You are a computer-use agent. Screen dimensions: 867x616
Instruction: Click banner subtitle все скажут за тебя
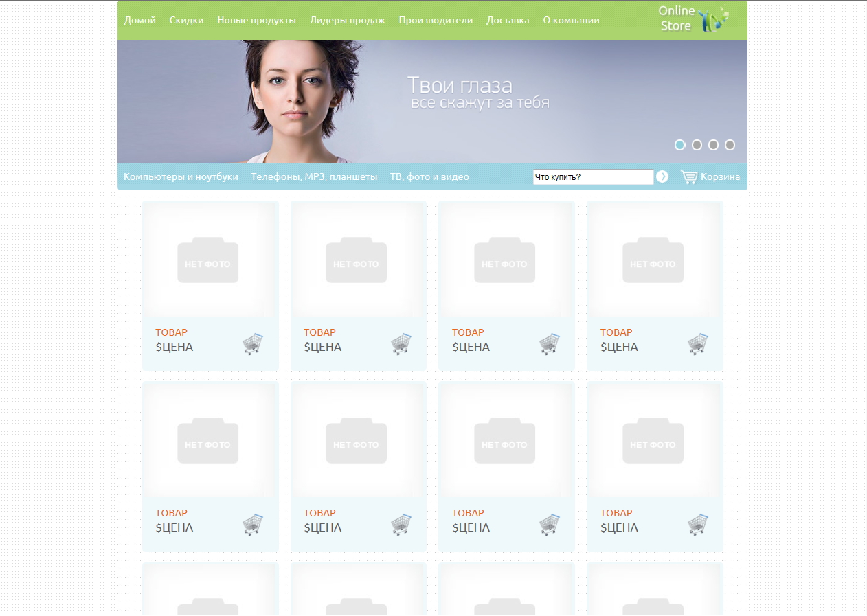[x=480, y=103]
